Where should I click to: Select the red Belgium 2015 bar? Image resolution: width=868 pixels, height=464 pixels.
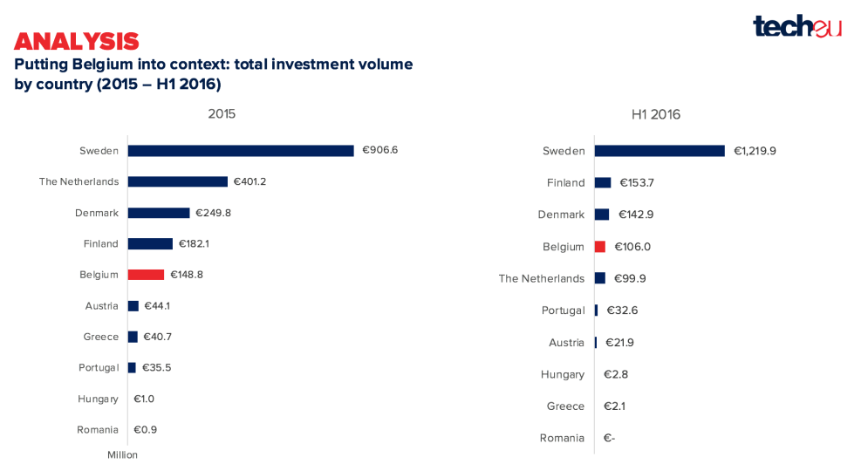click(146, 275)
